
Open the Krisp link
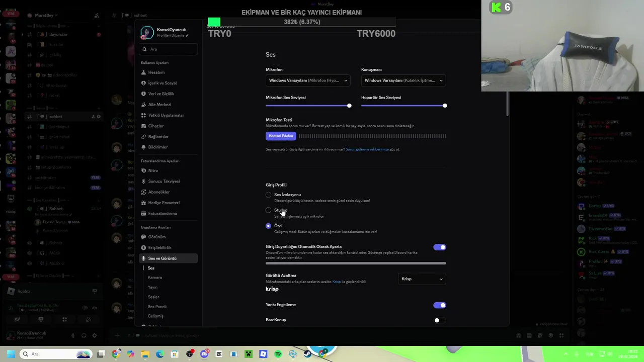click(337, 282)
